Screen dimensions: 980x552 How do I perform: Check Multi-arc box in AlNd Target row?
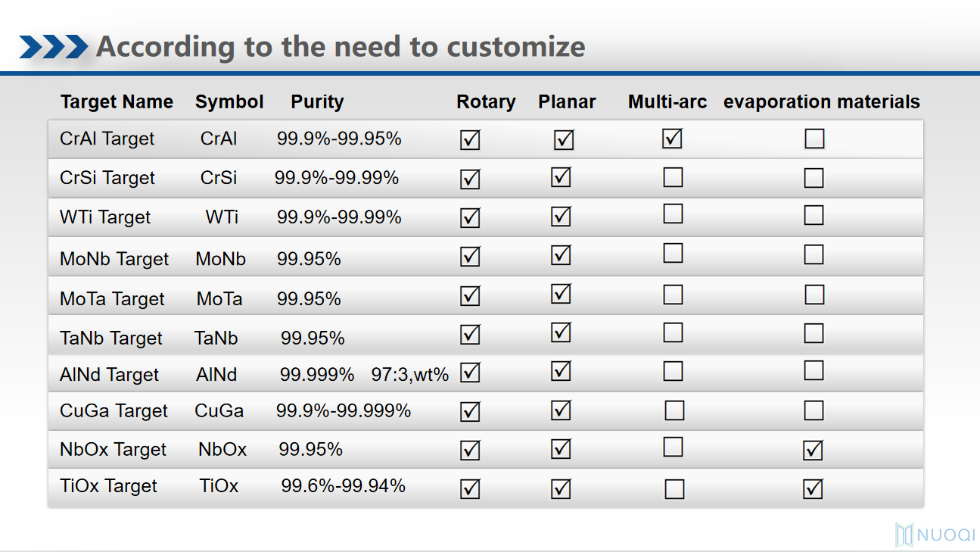pyautogui.click(x=673, y=371)
